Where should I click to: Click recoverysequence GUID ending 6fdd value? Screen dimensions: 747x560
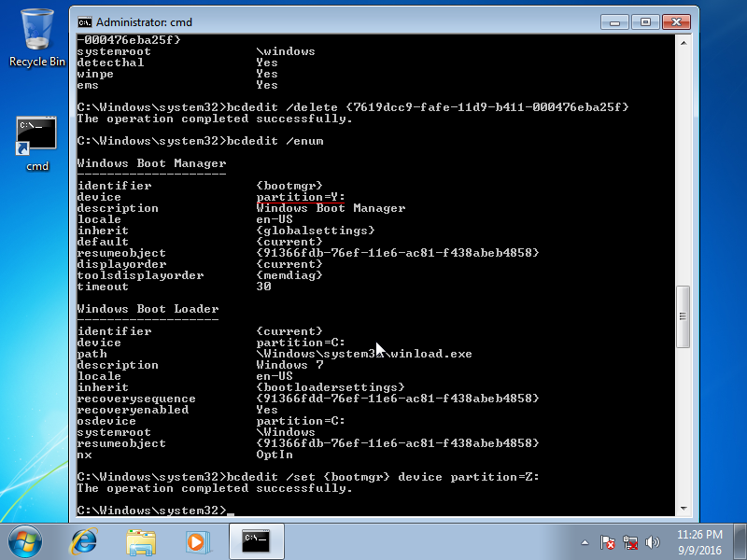[398, 399]
